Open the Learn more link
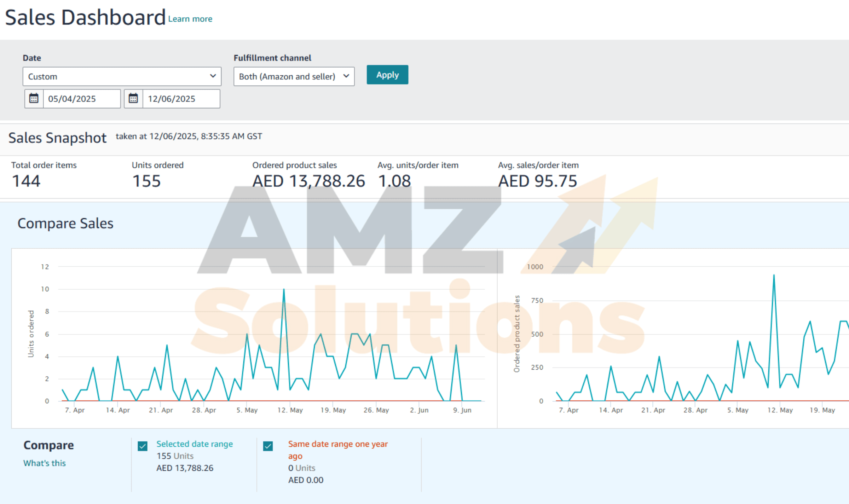This screenshot has width=849, height=504. point(190,19)
